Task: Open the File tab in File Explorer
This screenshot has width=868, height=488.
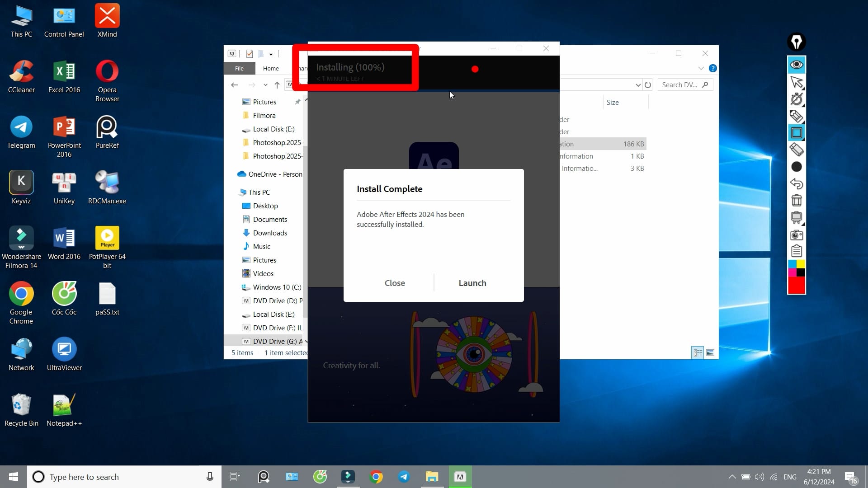Action: coord(239,68)
